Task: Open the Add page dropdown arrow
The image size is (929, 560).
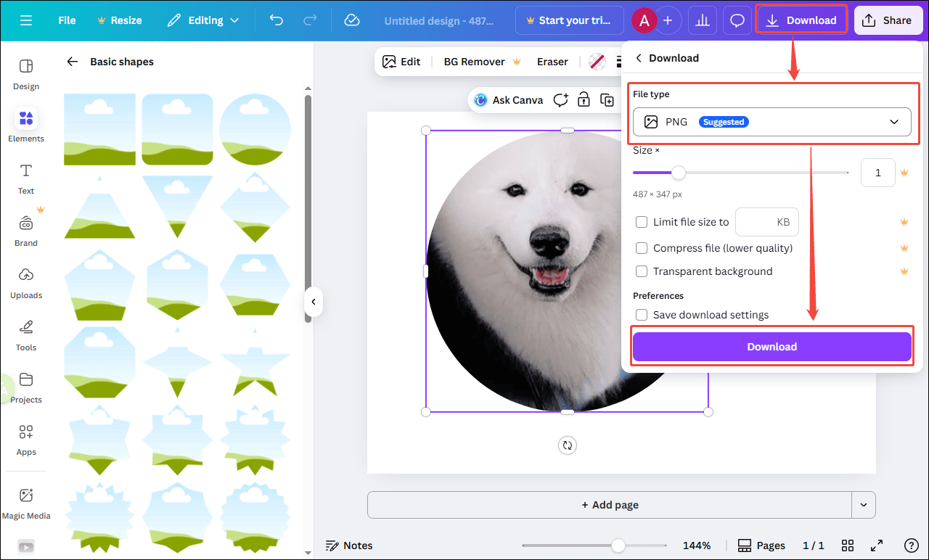Action: click(864, 505)
